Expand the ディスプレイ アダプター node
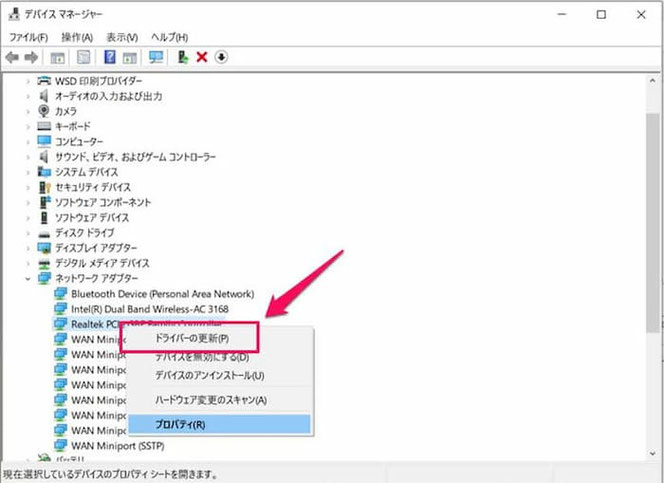 tap(28, 248)
